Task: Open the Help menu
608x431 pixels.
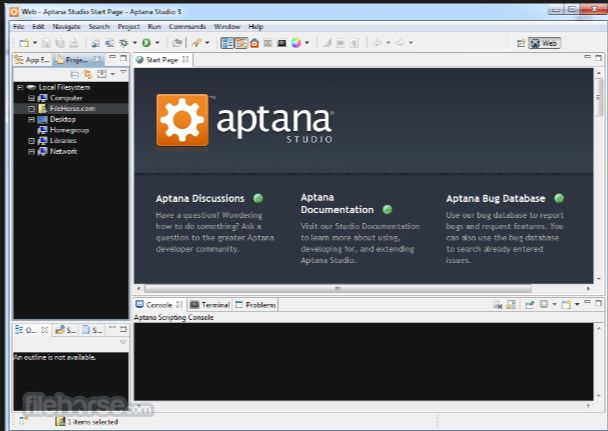Action: pyautogui.click(x=256, y=26)
